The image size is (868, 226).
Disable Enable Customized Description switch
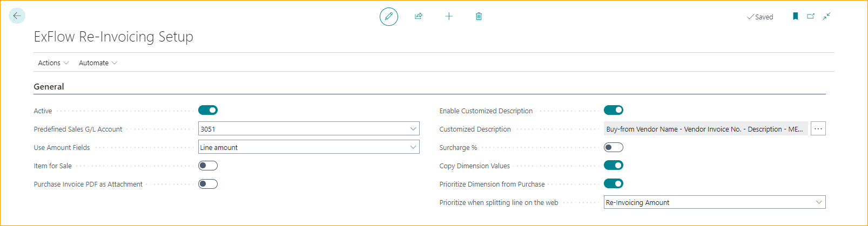tap(614, 110)
